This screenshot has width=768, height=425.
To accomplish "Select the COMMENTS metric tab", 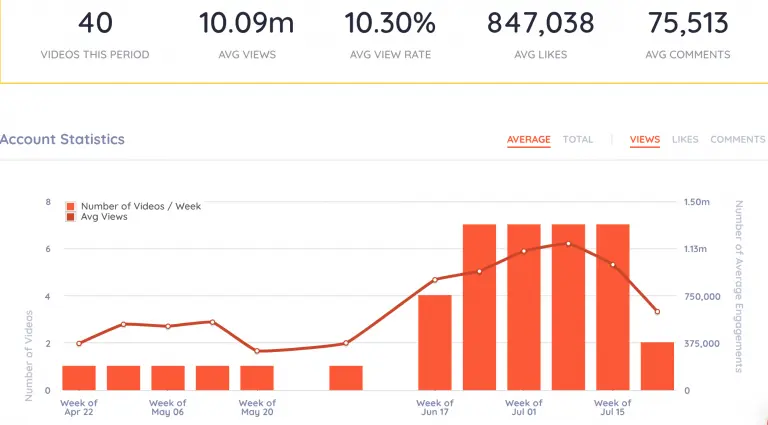I will tap(738, 140).
